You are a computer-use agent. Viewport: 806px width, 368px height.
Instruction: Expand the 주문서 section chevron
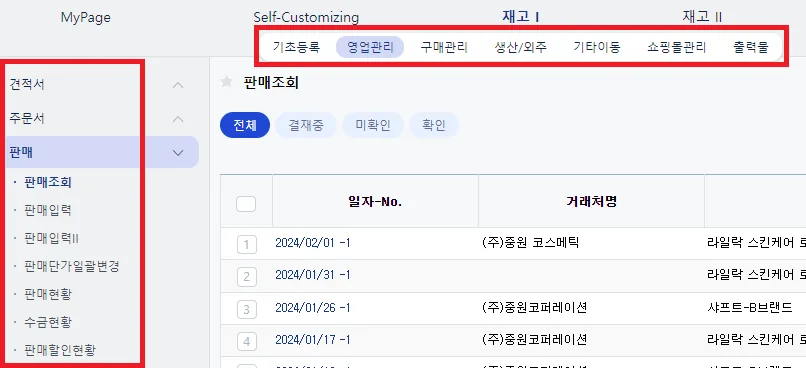point(178,119)
